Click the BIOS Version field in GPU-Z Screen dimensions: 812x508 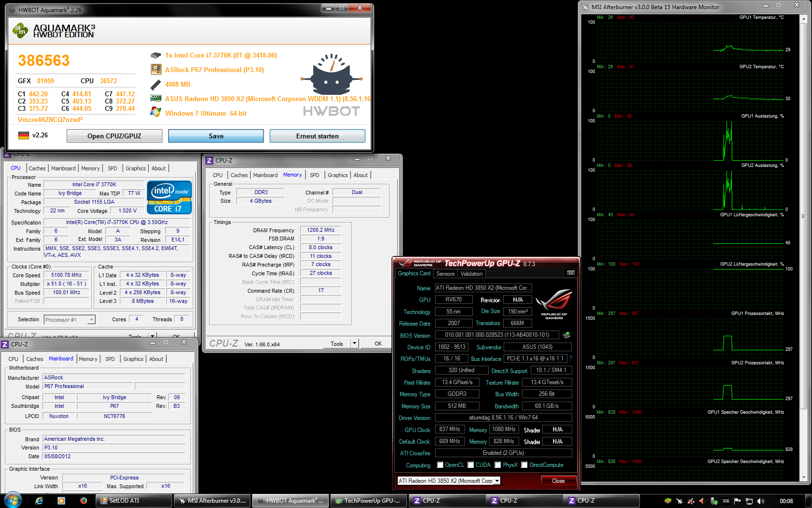pos(497,335)
